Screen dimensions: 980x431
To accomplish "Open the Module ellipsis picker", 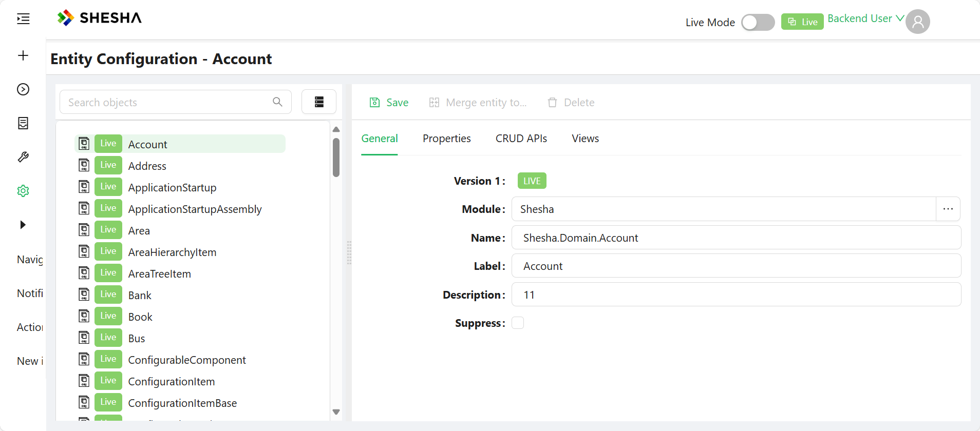I will coord(948,209).
